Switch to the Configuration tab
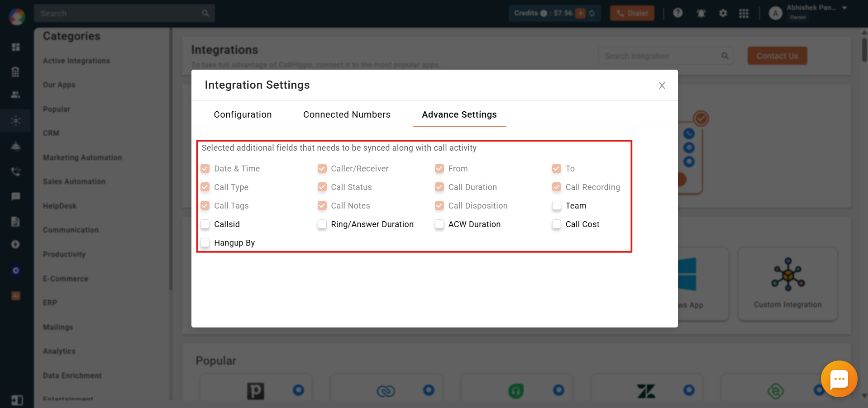The width and height of the screenshot is (868, 408). coord(243,114)
